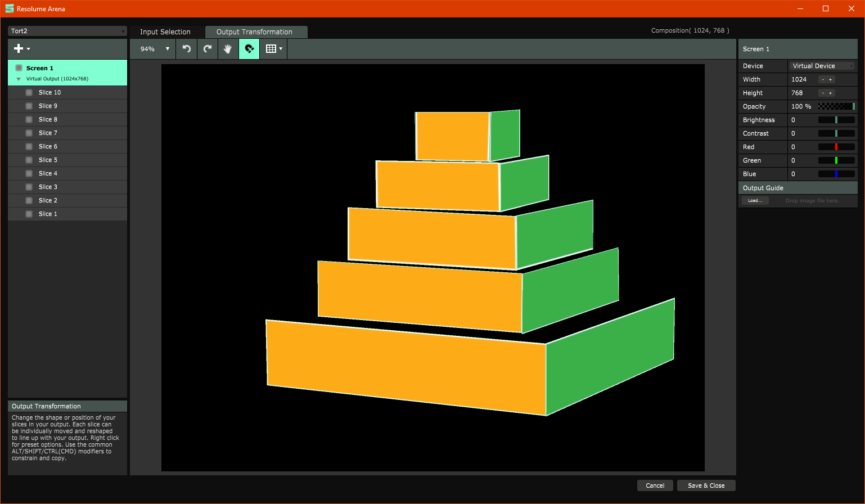Toggle the Slice 10 checkbox

(29, 92)
